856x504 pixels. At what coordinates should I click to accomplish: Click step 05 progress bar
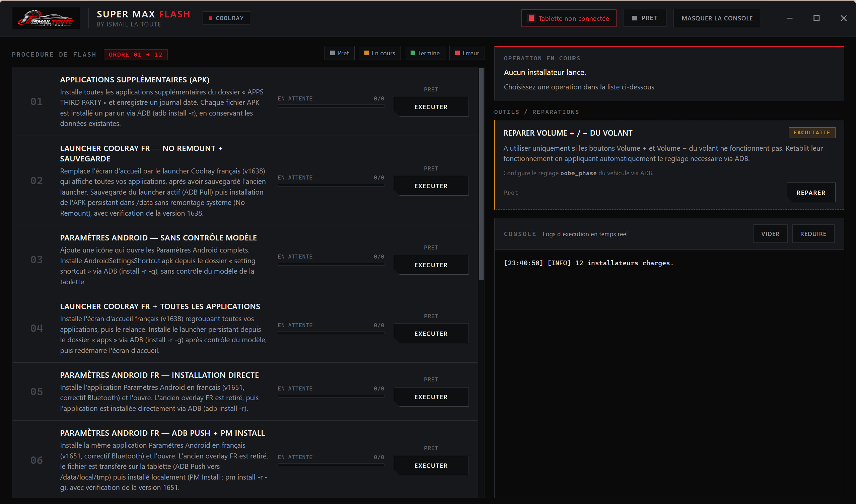(331, 397)
